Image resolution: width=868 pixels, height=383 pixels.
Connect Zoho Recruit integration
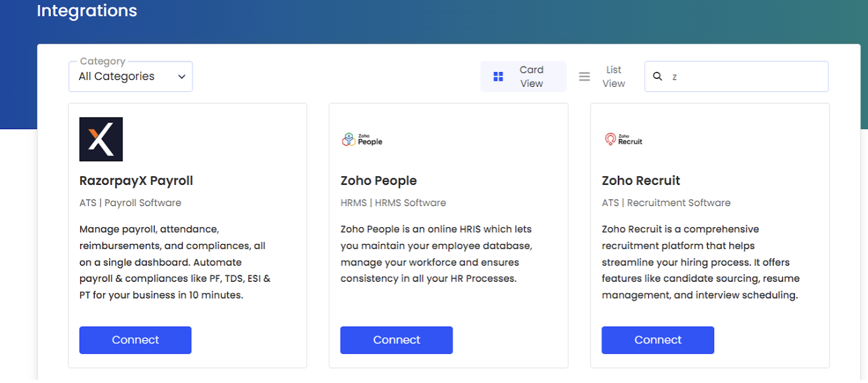658,340
